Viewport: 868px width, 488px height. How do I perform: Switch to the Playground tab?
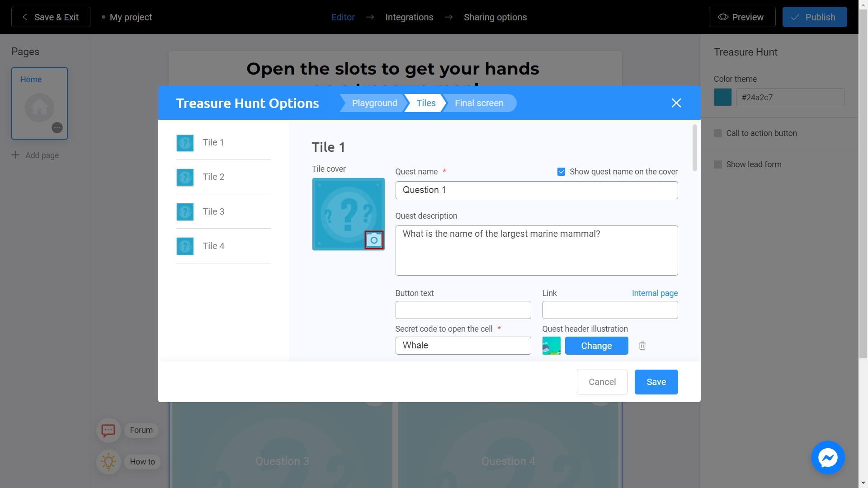click(x=375, y=103)
